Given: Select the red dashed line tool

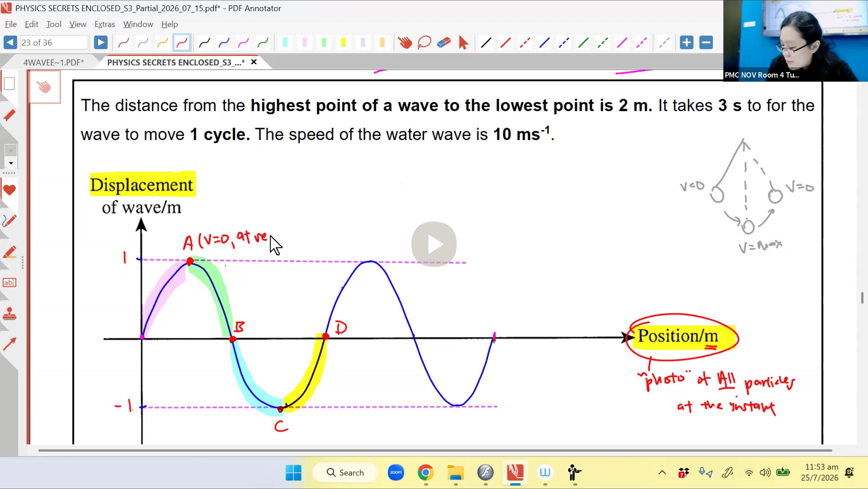Looking at the screenshot, I should tap(525, 43).
